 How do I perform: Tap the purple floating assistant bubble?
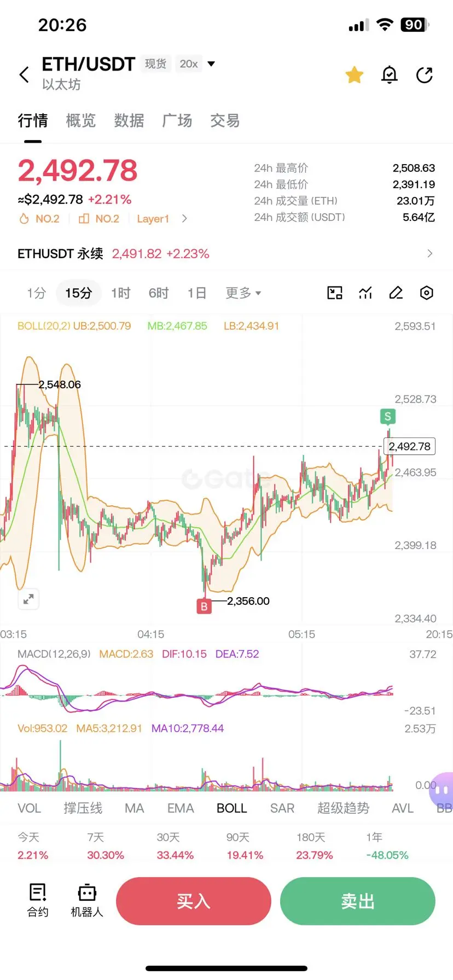pos(442,790)
